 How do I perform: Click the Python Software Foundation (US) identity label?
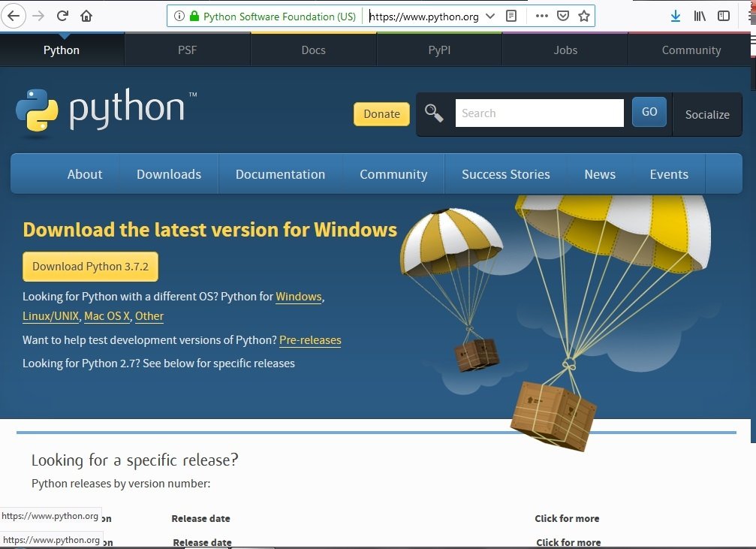(x=279, y=17)
